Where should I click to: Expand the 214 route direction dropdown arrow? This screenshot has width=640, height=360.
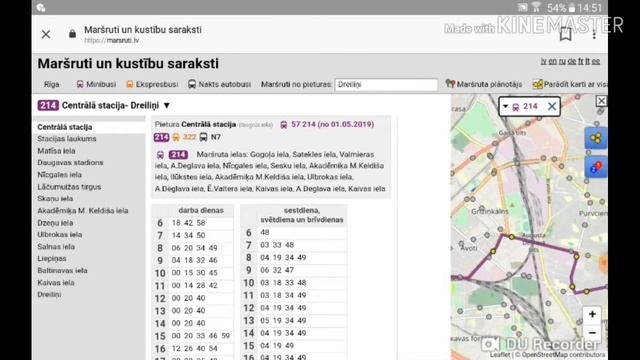pos(167,105)
